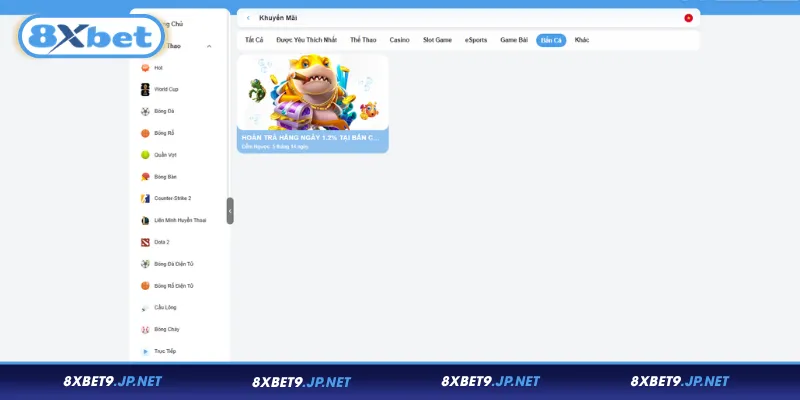
Task: Open the Trực Tiếp live play icon
Action: tap(145, 352)
